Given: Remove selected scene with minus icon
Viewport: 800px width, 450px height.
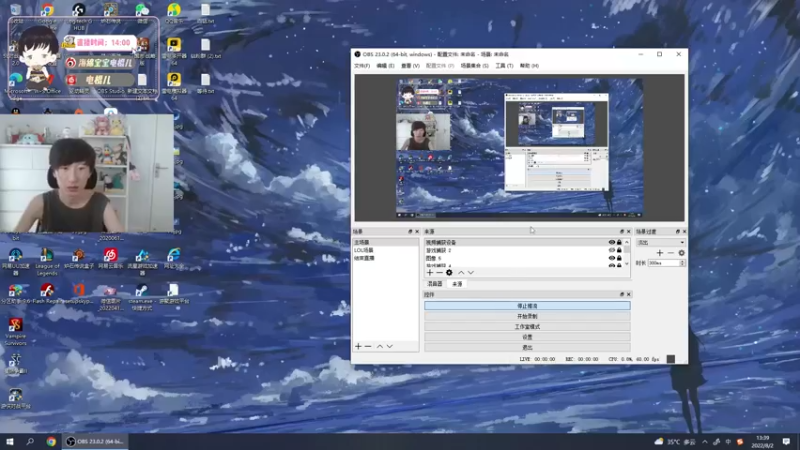Looking at the screenshot, I should point(368,346).
